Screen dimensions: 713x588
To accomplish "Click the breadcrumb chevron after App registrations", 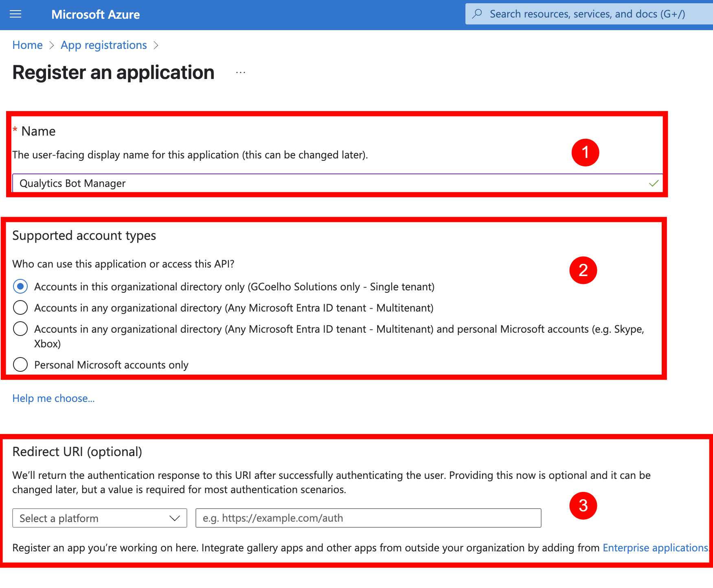I will click(x=156, y=46).
